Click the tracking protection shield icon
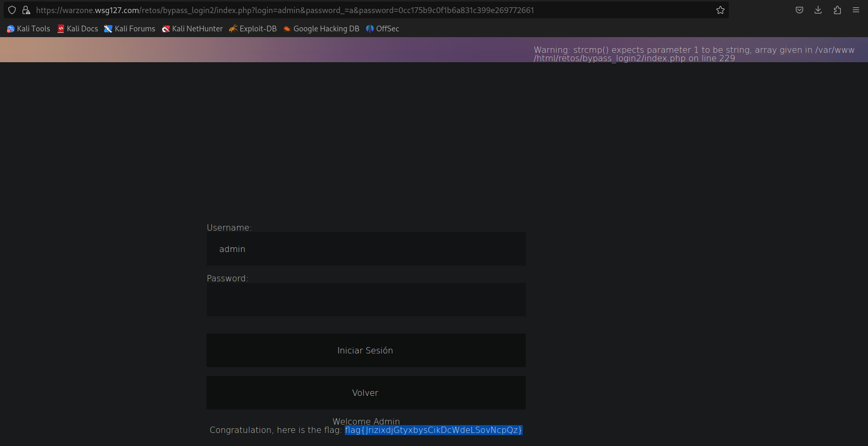Viewport: 868px width, 446px height. coord(12,10)
